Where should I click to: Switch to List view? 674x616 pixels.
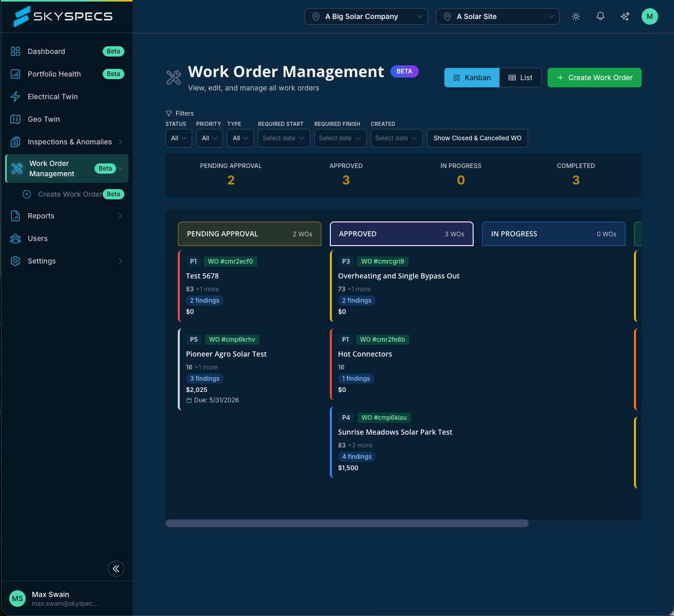[520, 78]
